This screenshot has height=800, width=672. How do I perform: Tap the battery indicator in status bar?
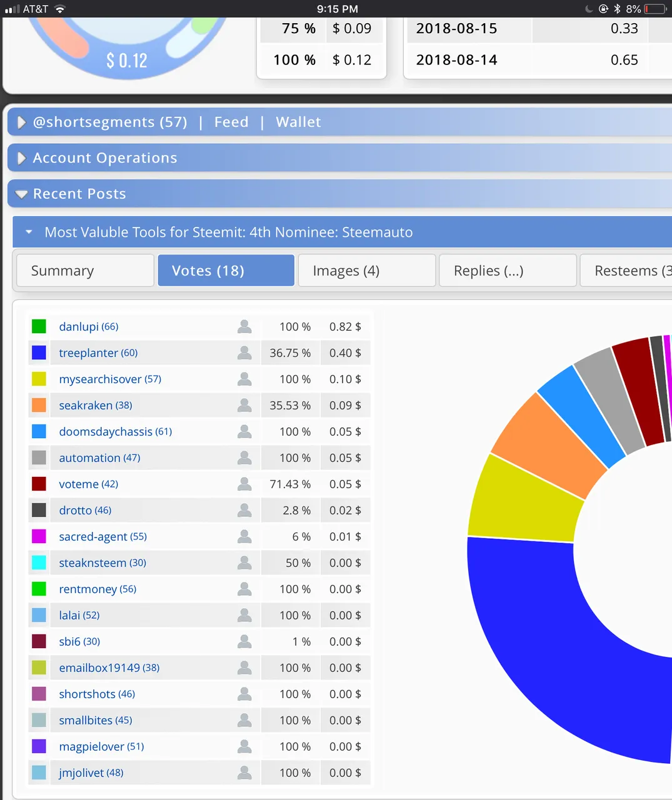(x=655, y=9)
